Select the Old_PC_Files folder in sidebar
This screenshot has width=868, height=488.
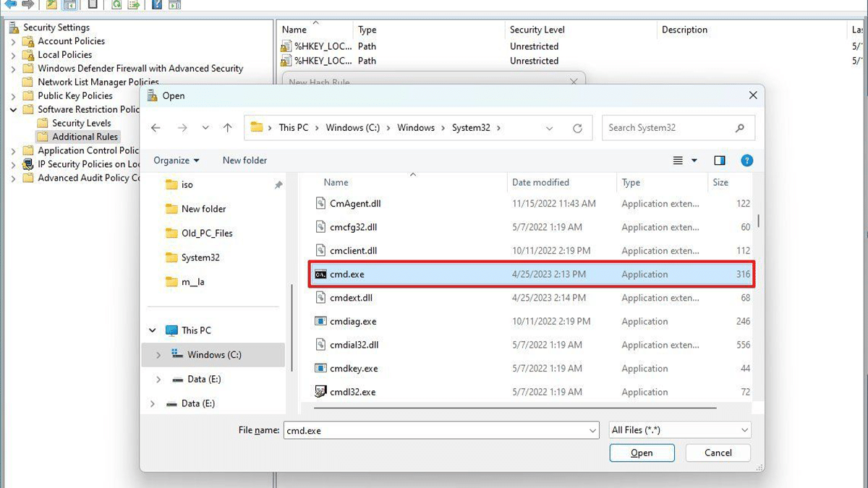click(x=207, y=234)
